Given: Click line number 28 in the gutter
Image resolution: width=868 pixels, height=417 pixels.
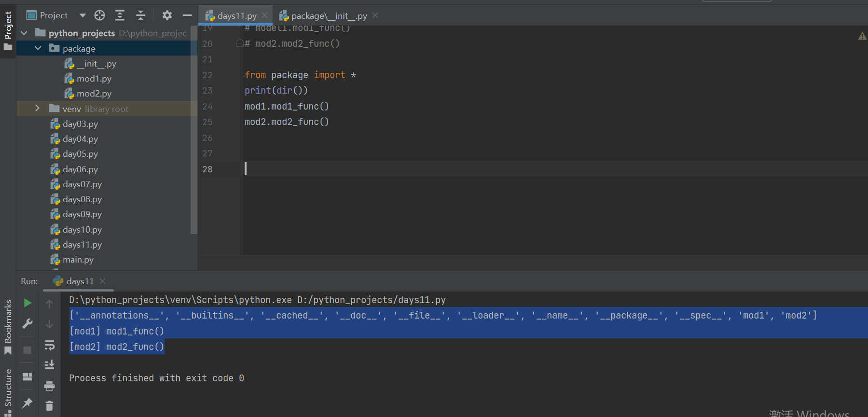Looking at the screenshot, I should 207,169.
